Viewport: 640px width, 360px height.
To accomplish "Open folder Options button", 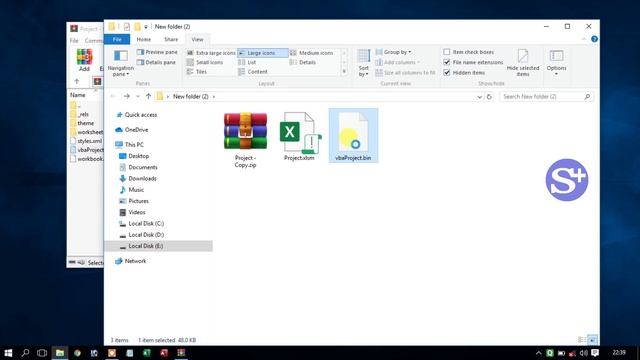I will (x=556, y=62).
